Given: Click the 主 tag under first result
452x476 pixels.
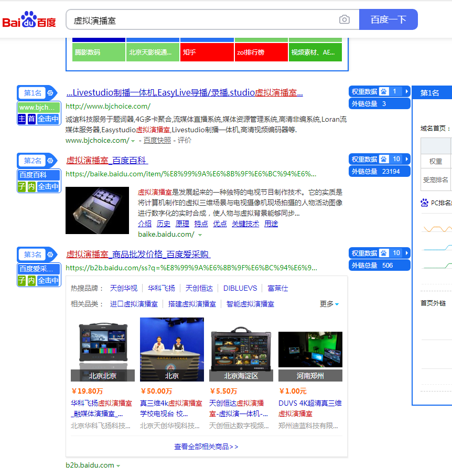Looking at the screenshot, I should (x=22, y=119).
